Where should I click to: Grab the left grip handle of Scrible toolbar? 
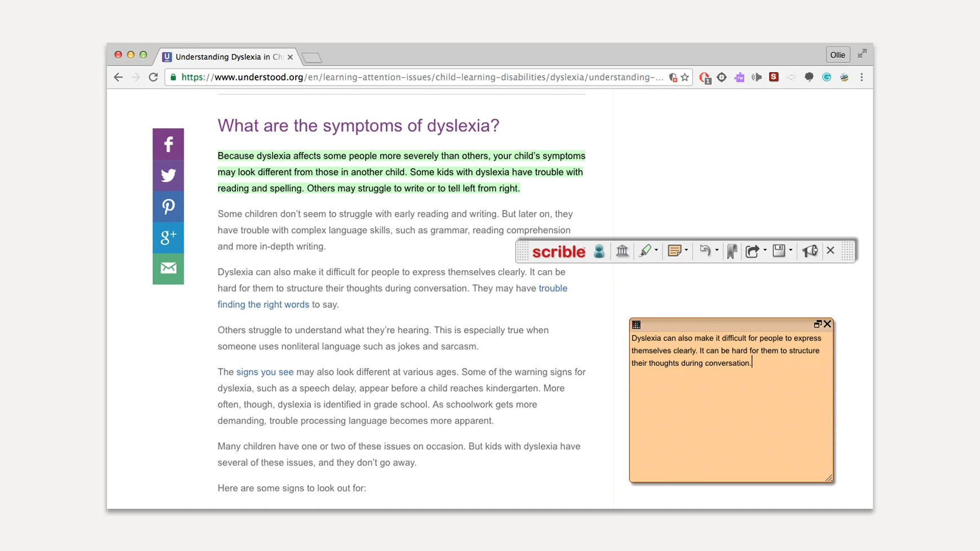tap(523, 251)
